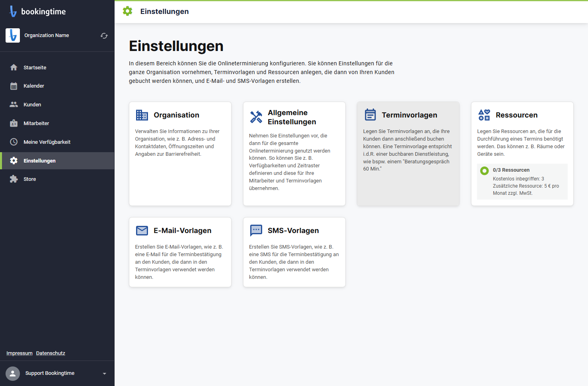Open Kunden from the sidebar

(57, 104)
